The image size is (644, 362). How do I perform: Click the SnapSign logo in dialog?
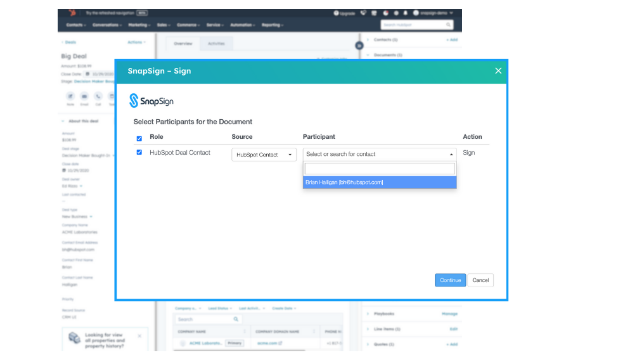[151, 101]
